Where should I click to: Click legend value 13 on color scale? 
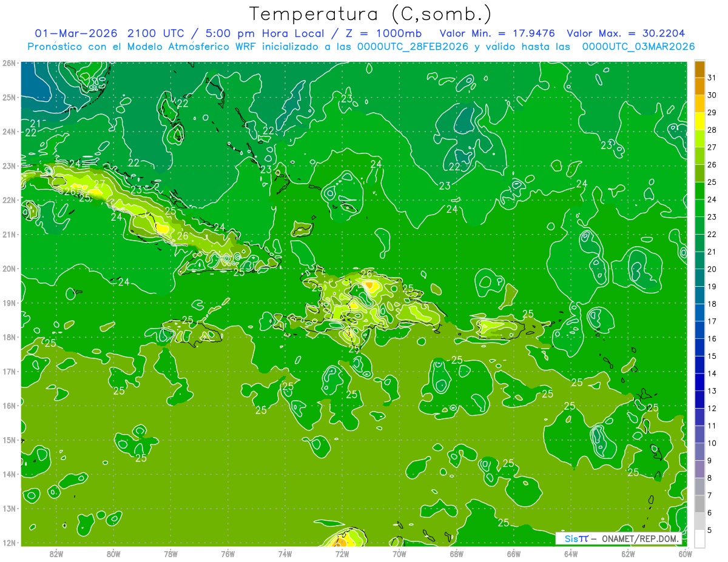coord(712,390)
